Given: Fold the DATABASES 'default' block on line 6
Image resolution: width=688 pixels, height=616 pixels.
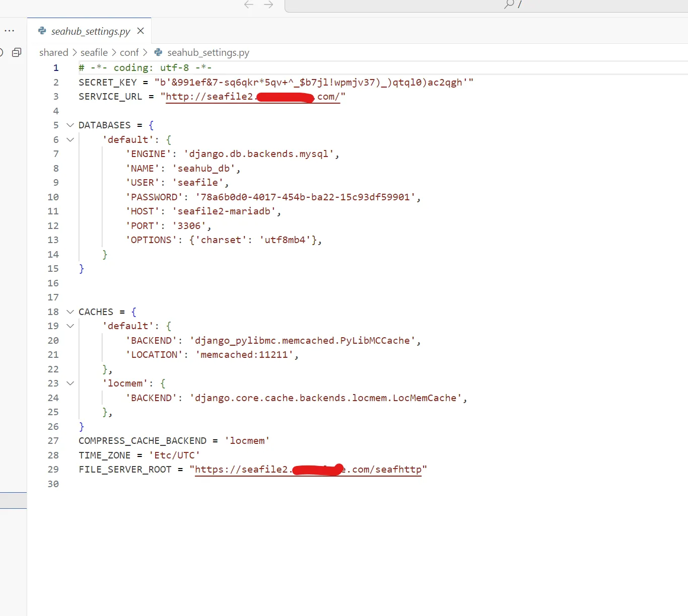Looking at the screenshot, I should (x=70, y=140).
